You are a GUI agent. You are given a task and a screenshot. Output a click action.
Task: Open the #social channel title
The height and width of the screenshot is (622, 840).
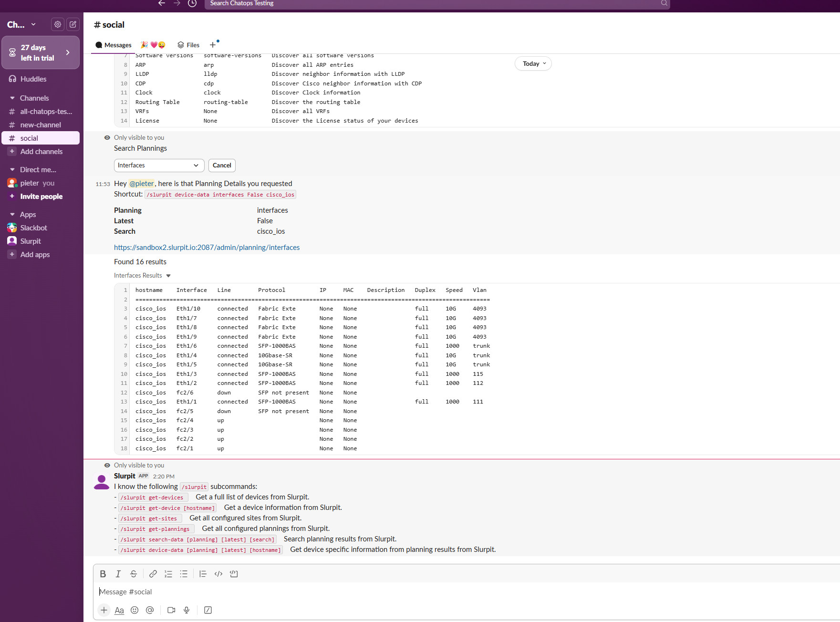pyautogui.click(x=109, y=25)
